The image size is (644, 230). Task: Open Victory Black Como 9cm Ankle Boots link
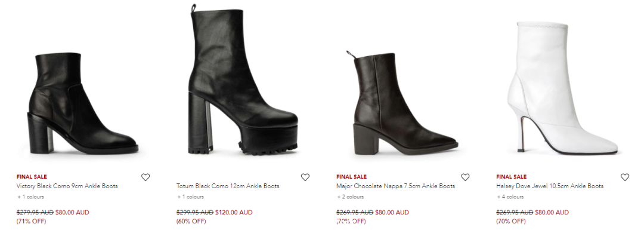(x=67, y=186)
